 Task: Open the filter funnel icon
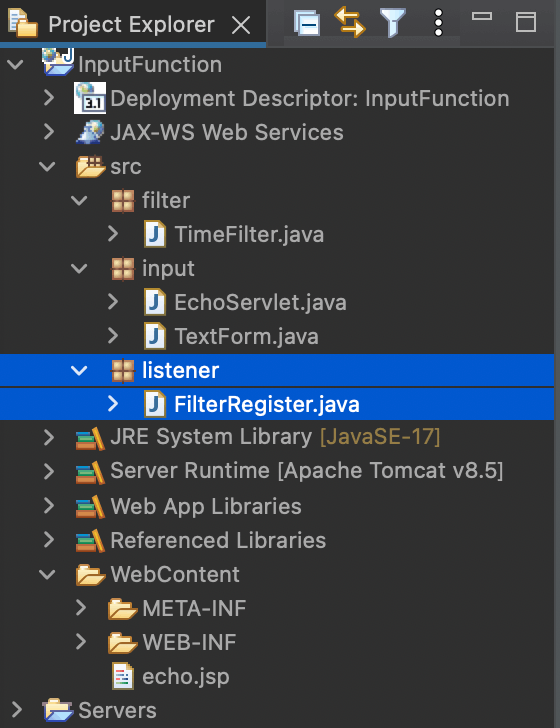(x=393, y=22)
